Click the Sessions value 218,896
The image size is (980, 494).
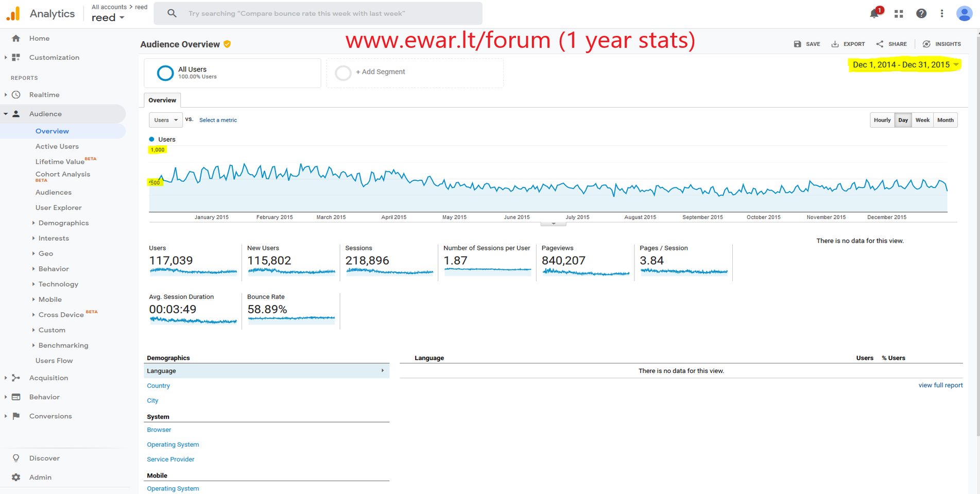(367, 261)
